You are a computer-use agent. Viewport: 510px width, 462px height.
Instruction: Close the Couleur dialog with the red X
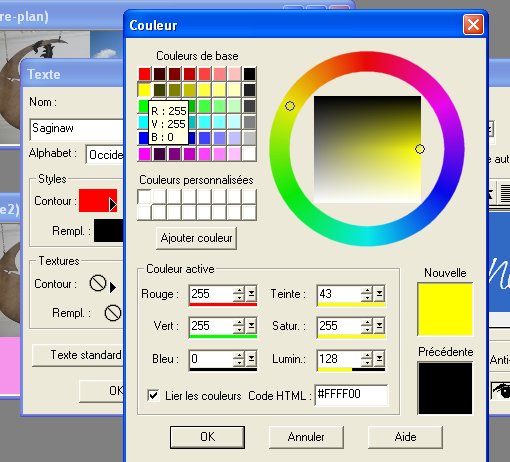[473, 24]
